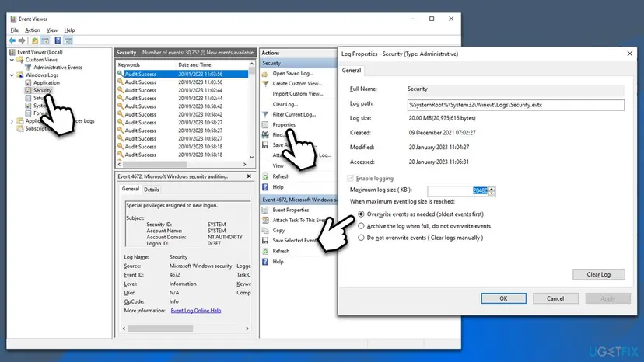Click the Attach Task To This Event icon
Image resolution: width=644 pixels, height=362 pixels.
pos(265,221)
